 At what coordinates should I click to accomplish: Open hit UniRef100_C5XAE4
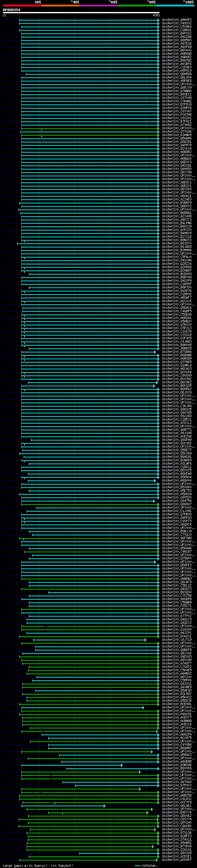pos(176,26)
